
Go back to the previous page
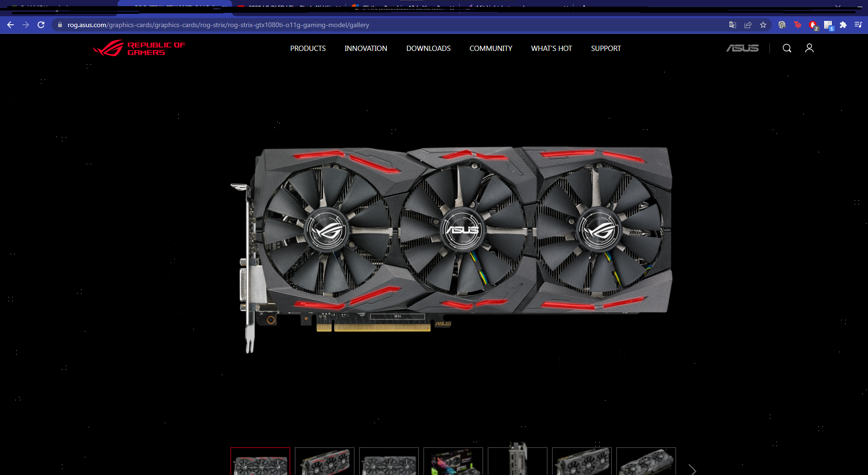pyautogui.click(x=10, y=25)
